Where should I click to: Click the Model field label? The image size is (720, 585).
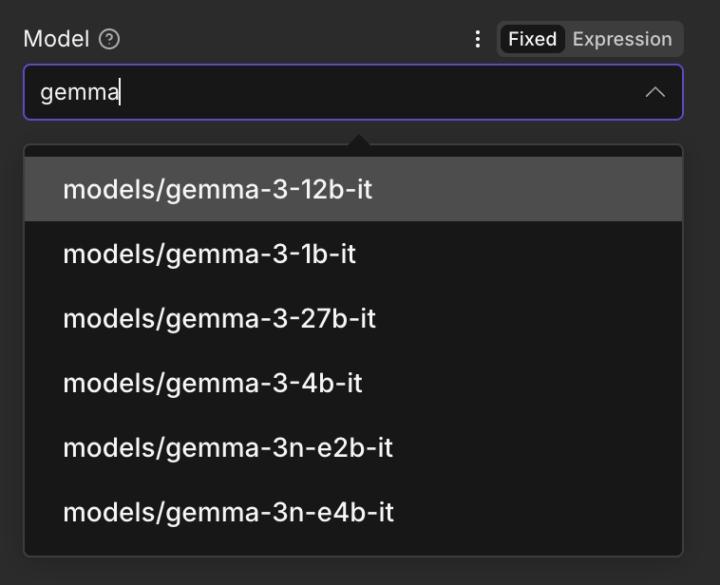56,40
